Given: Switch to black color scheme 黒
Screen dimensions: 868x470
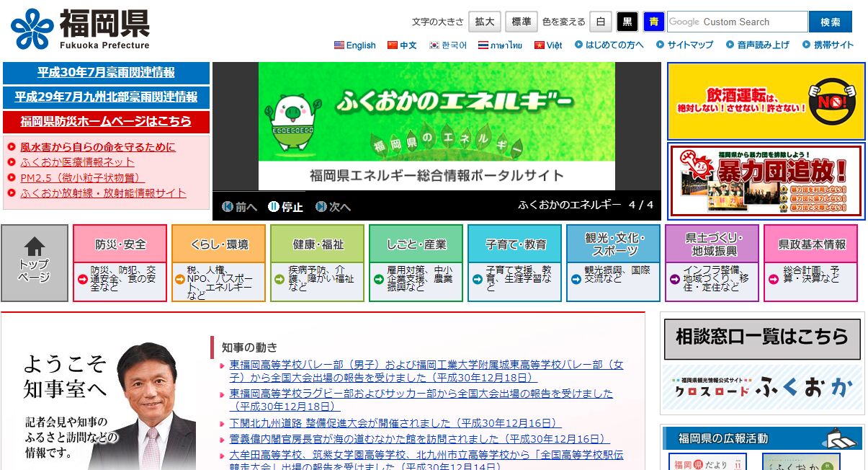Looking at the screenshot, I should click(627, 22).
